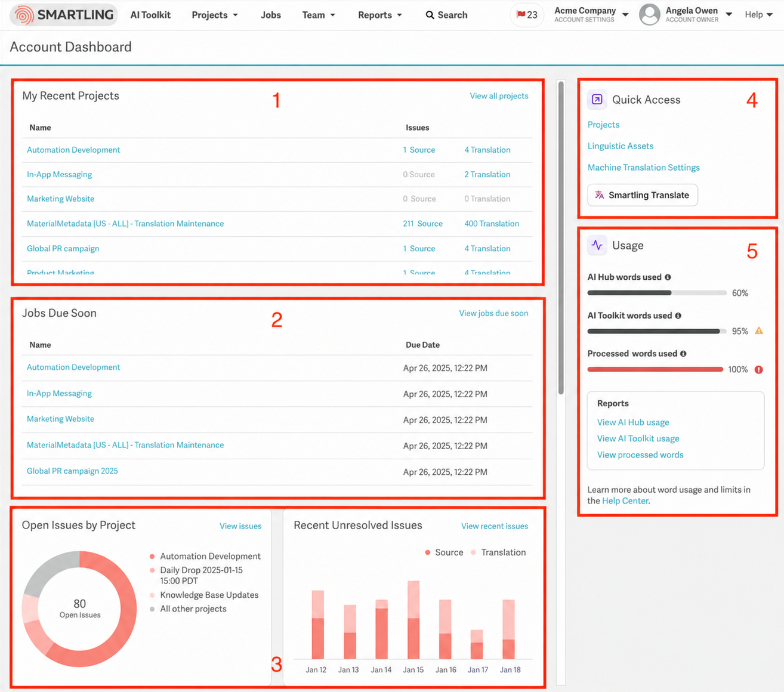This screenshot has width=784, height=692.
Task: Open In-App Messaging job in Jobs Due Soon
Action: [x=59, y=394]
